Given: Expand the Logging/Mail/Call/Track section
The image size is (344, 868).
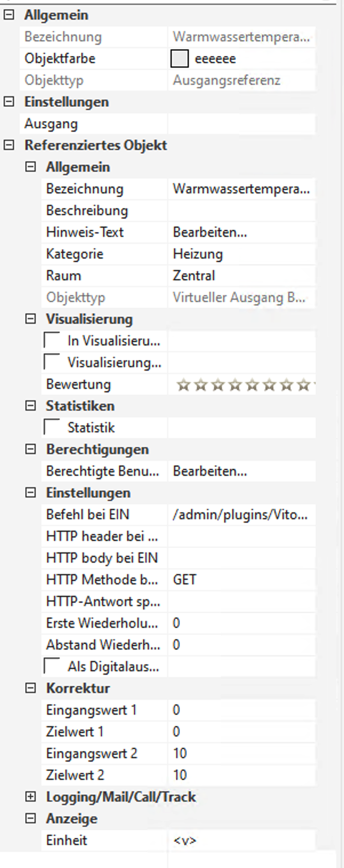Looking at the screenshot, I should point(31,797).
